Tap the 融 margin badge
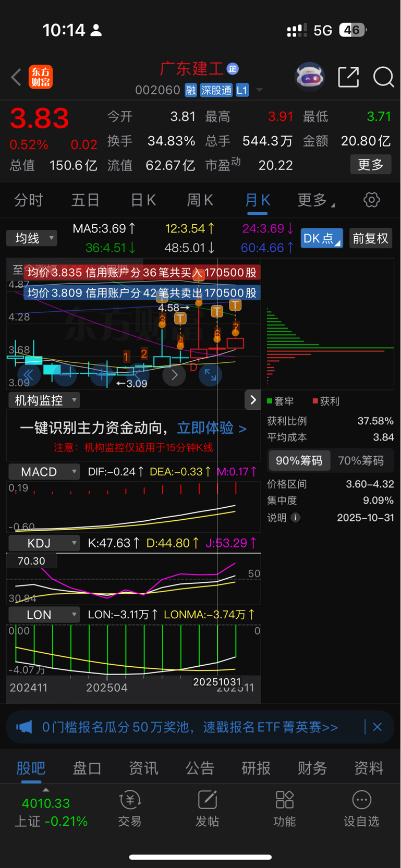The image size is (401, 868). click(191, 90)
